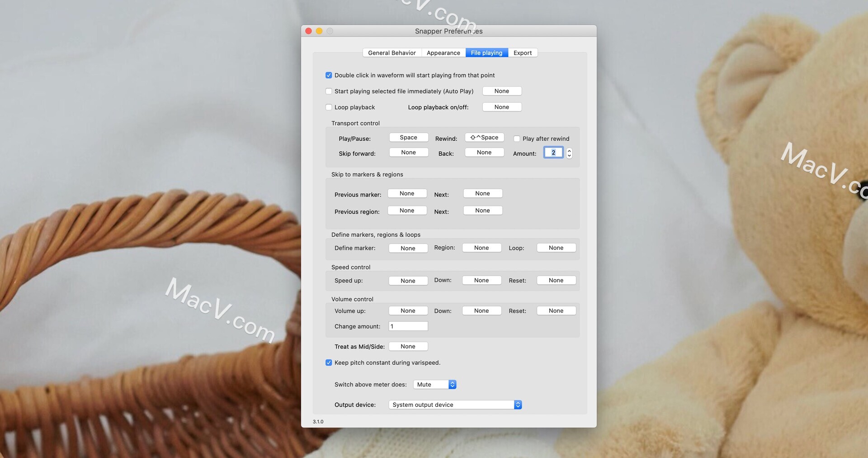Set the Loop playback on/off shortcut

[x=502, y=107]
